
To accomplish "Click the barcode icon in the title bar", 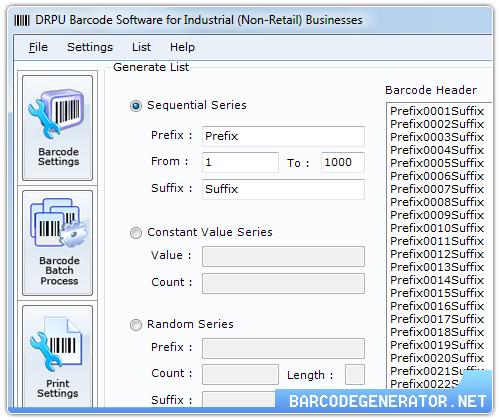I will point(22,21).
